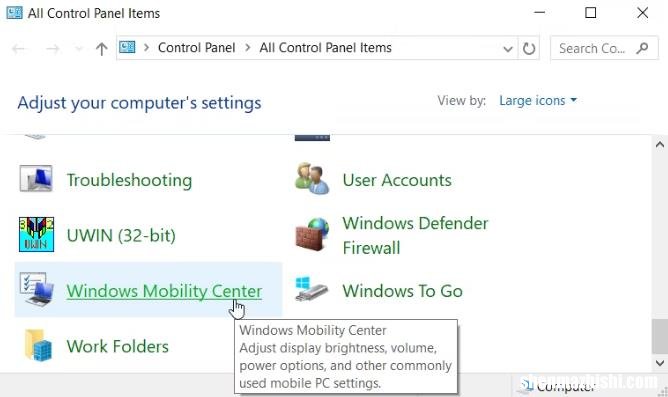Go up one folder level
668x397 pixels.
pos(101,49)
